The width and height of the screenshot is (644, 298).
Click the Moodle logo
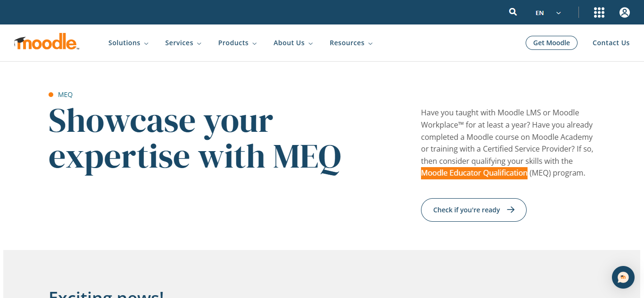46,42
